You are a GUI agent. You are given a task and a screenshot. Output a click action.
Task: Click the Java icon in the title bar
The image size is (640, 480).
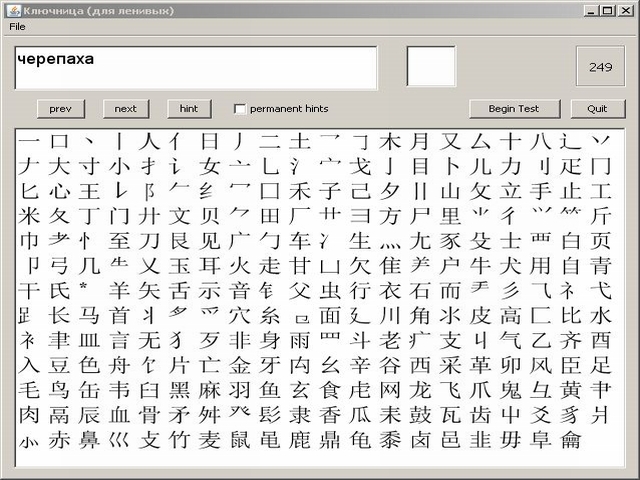click(13, 10)
